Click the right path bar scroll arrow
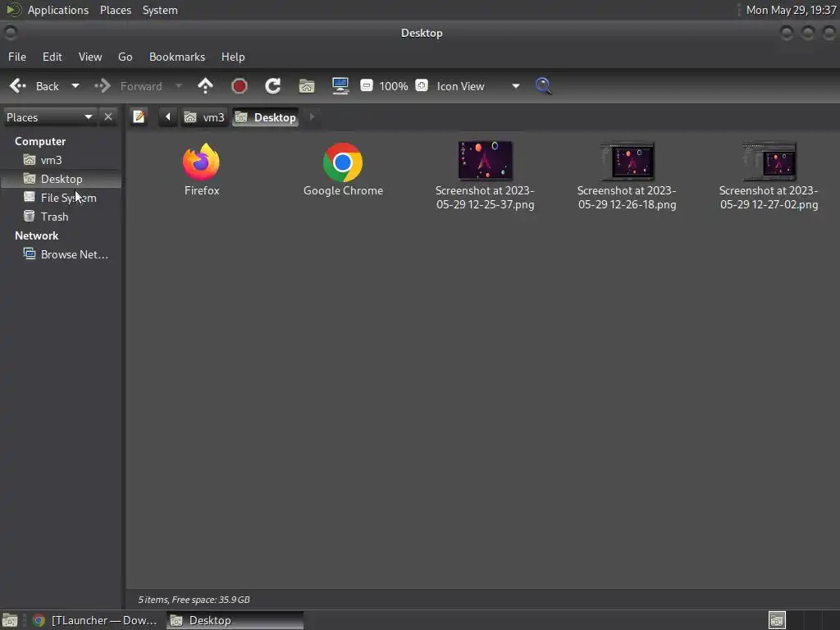 pos(312,116)
